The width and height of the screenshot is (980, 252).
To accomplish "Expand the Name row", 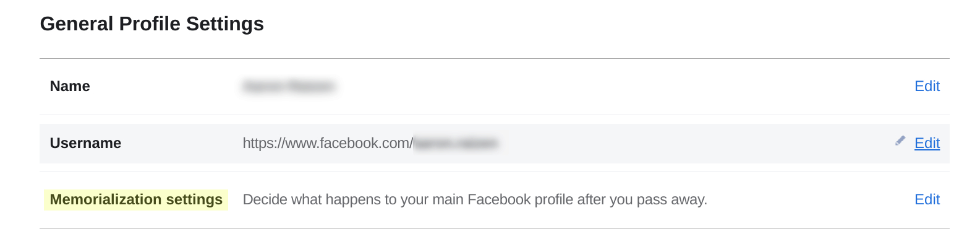I will (x=495, y=87).
